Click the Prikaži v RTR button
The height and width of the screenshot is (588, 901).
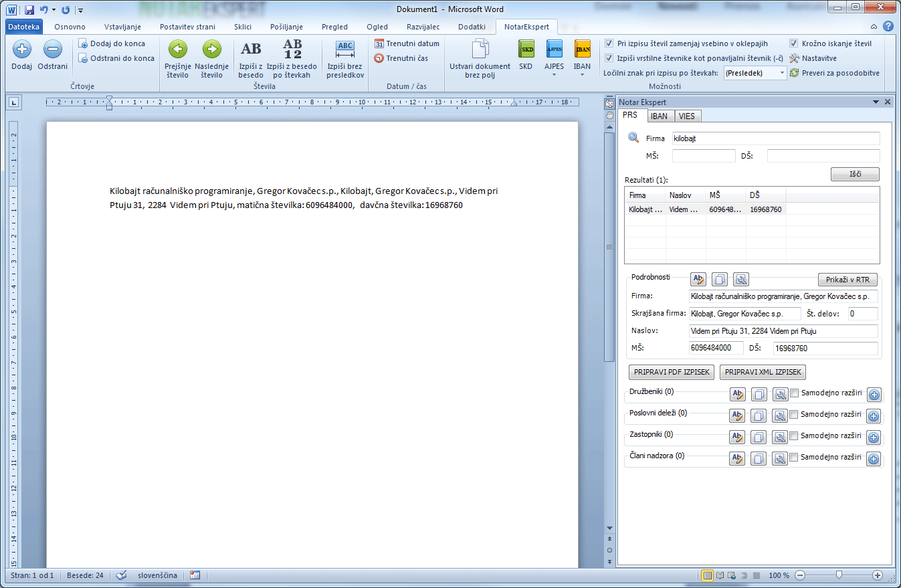coord(847,280)
